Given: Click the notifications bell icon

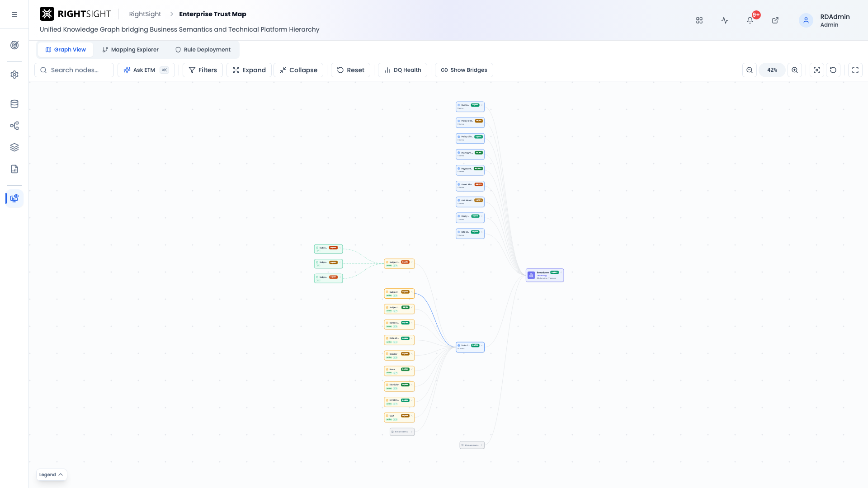Looking at the screenshot, I should pyautogui.click(x=750, y=20).
